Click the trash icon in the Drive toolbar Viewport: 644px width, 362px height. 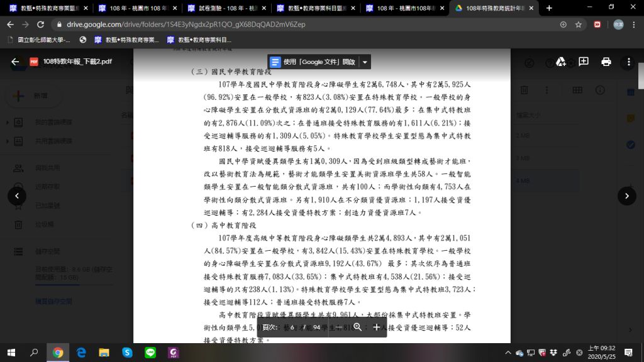pyautogui.click(x=525, y=90)
